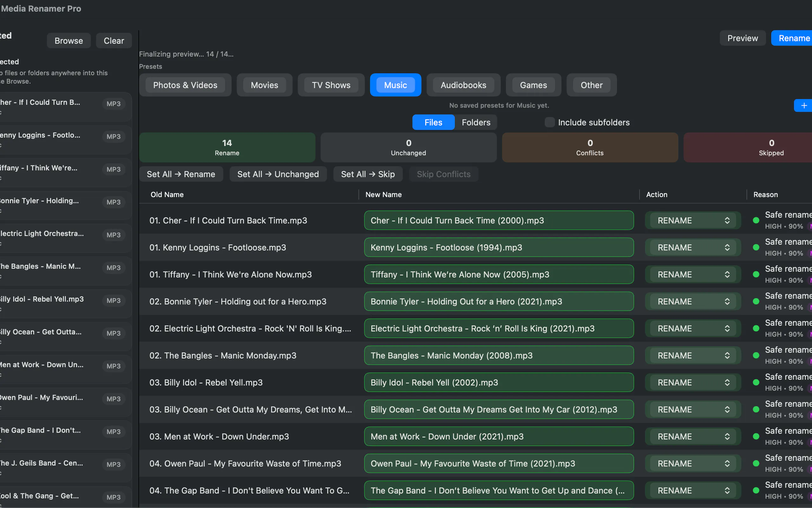Edit new name for Bonnie Tyler track
Image resolution: width=812 pixels, height=508 pixels.
(x=499, y=302)
